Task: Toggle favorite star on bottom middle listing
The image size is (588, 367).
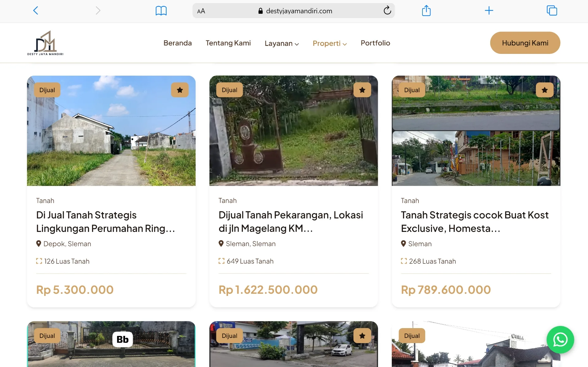Action: pos(362,336)
